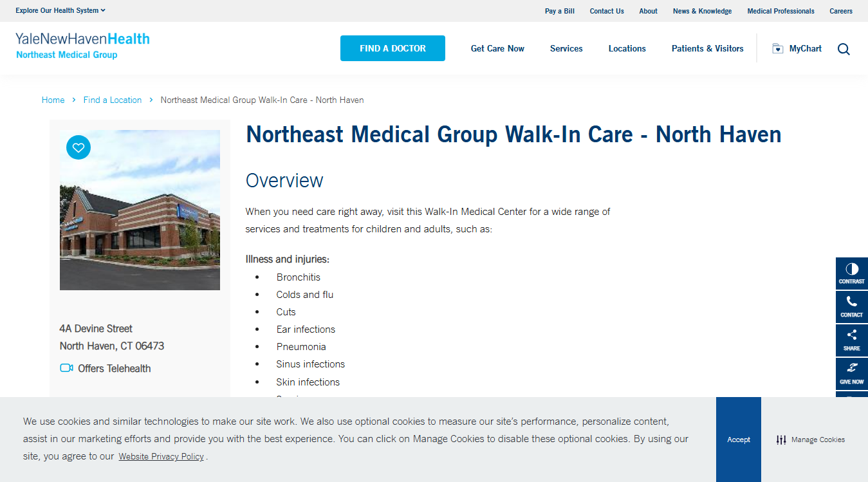Click the Pay a Bill link
The image size is (868, 482).
(560, 11)
